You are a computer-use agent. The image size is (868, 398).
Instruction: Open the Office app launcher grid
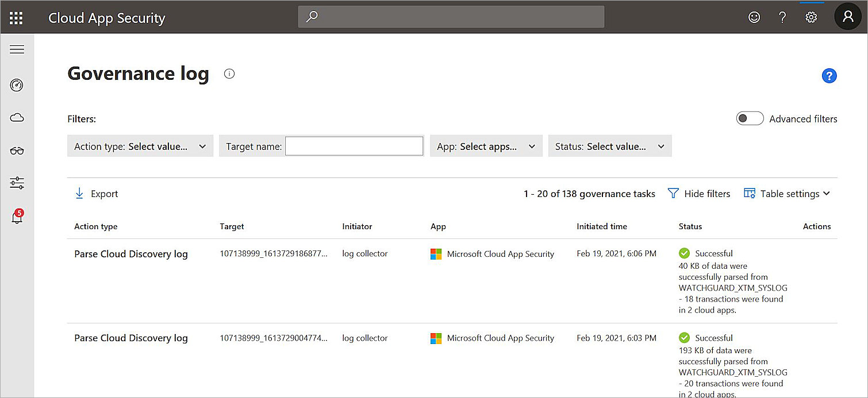pyautogui.click(x=16, y=17)
